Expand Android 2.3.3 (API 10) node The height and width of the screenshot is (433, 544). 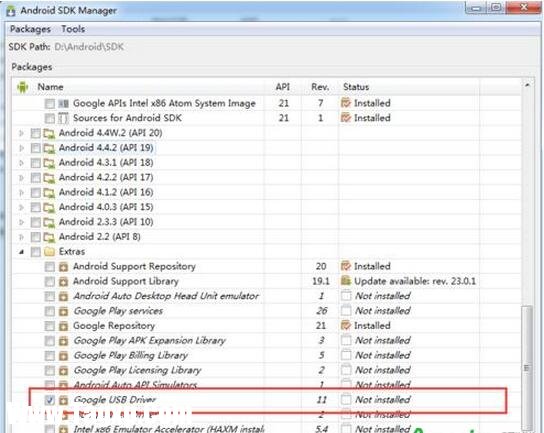(x=22, y=222)
